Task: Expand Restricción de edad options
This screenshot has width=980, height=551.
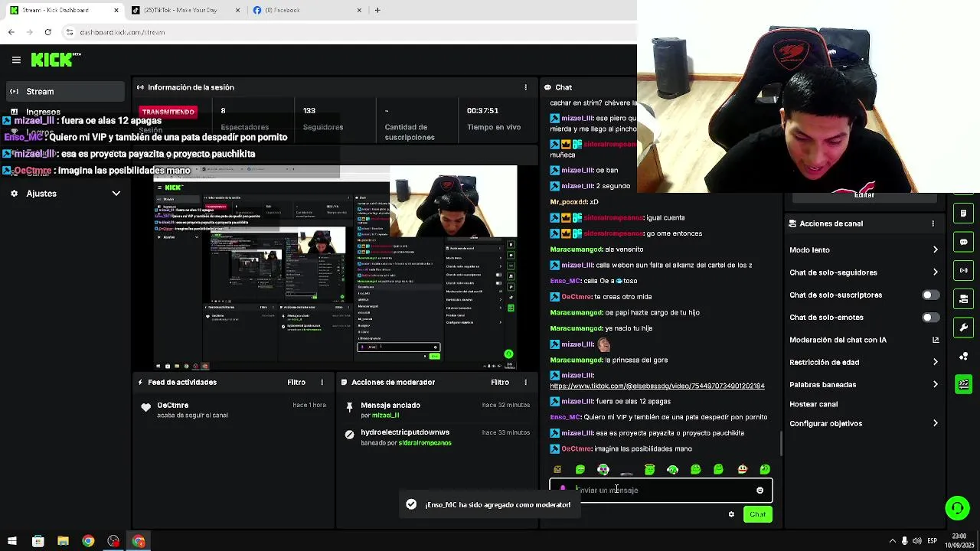Action: [x=935, y=362]
